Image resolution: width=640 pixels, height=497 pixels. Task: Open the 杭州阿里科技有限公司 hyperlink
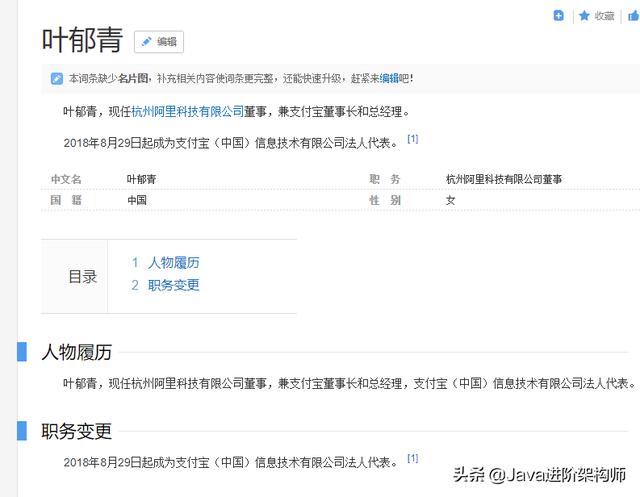pyautogui.click(x=187, y=112)
